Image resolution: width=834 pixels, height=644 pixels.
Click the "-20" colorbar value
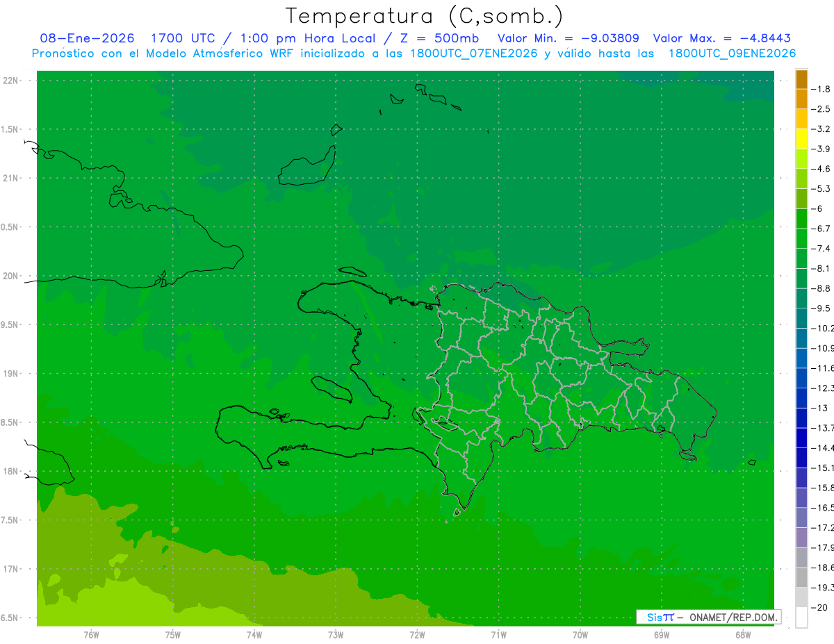coord(820,608)
